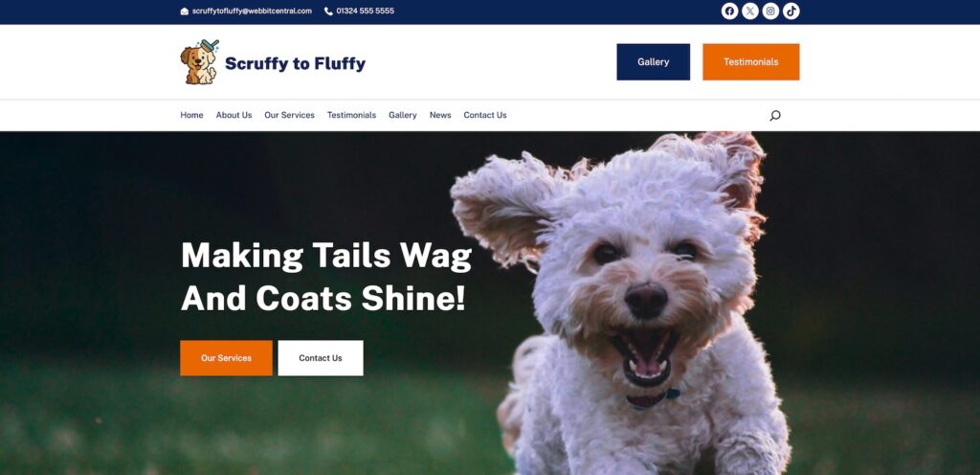Click the navy Gallery button

click(x=653, y=62)
